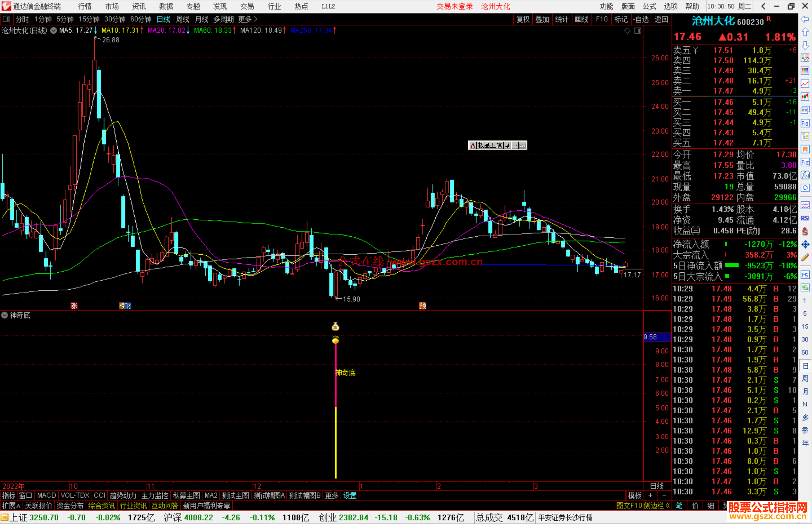This screenshot has height=524, width=812.
Task: Click the orange document sidebar icon
Action: [805, 149]
